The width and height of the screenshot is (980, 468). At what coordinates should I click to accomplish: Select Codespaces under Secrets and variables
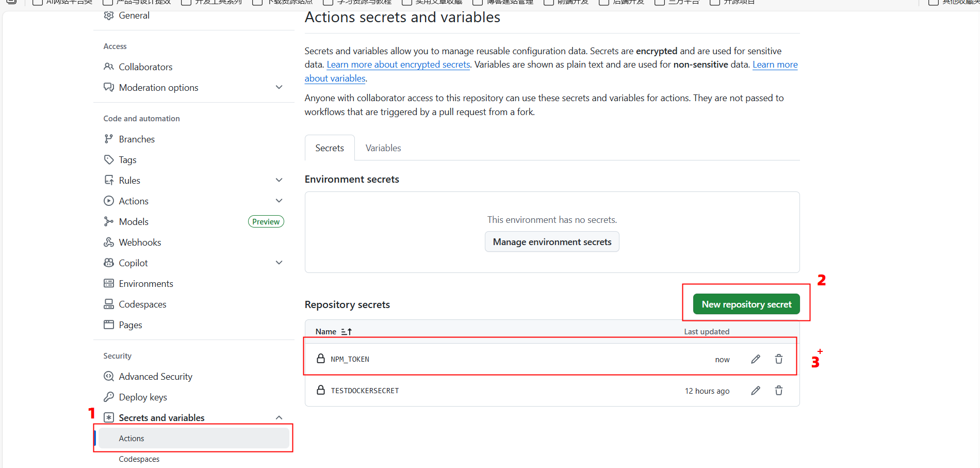pyautogui.click(x=139, y=459)
